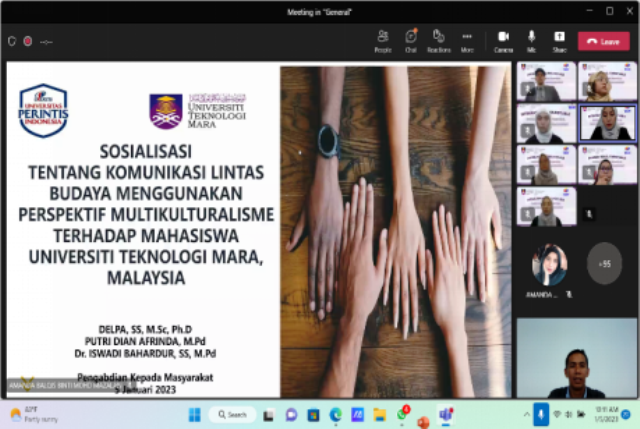Click the presenter name label on shared slide

[x=69, y=385]
